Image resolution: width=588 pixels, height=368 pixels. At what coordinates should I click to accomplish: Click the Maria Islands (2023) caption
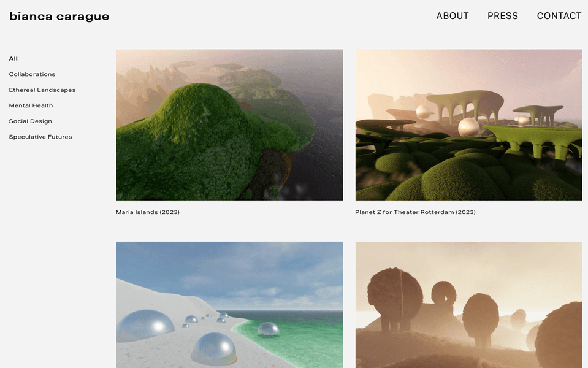click(148, 212)
